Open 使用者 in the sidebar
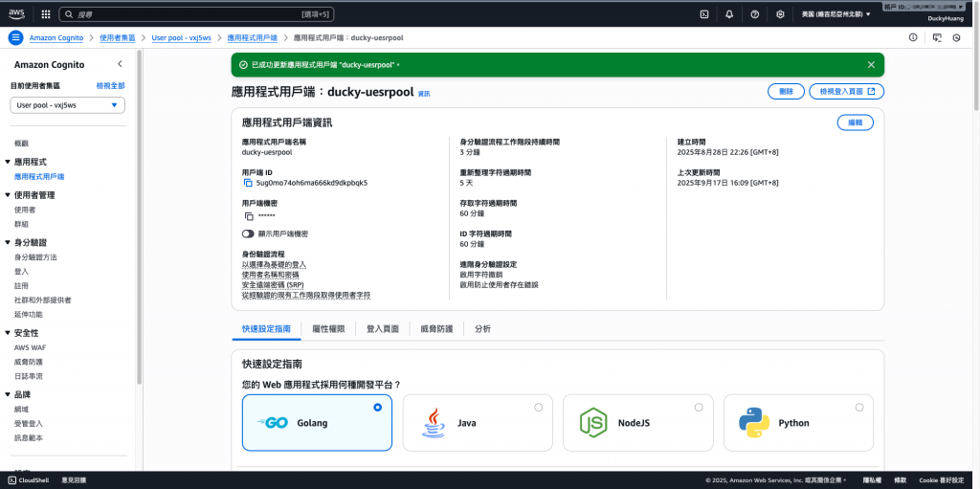This screenshot has height=489, width=980. coord(25,210)
